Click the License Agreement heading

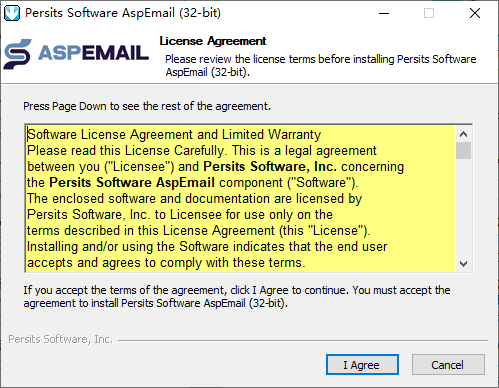[x=213, y=41]
